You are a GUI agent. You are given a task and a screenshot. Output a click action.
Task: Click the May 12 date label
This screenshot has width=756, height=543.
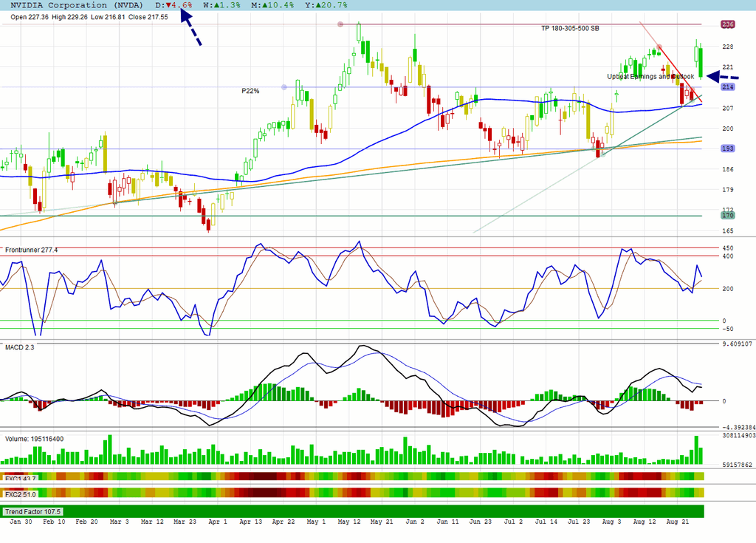coord(349,522)
